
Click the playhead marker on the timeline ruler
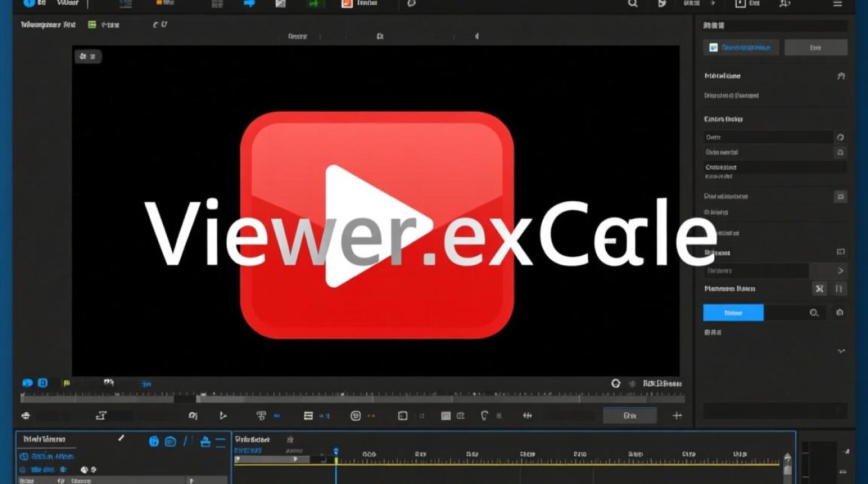(336, 450)
